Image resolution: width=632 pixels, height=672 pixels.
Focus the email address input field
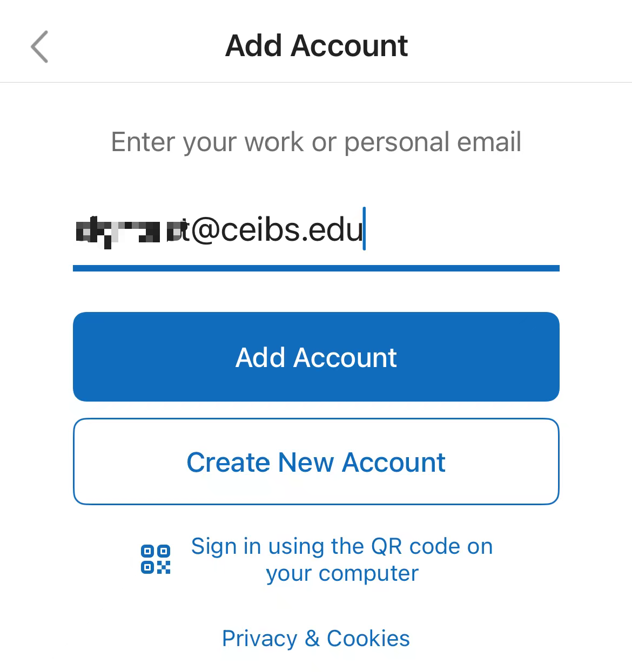pyautogui.click(x=316, y=230)
